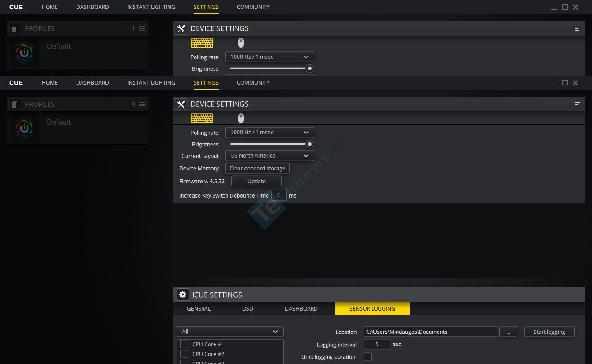Open COMMUNITY tab in front window
Screen dimensions: 592x364
(x=253, y=83)
